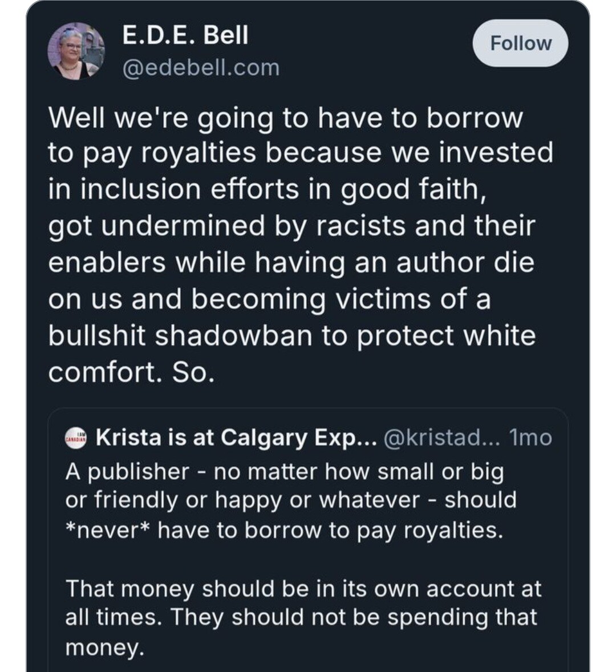This screenshot has width=616, height=672.
Task: Open the @edebell.com handle link
Action: [201, 68]
